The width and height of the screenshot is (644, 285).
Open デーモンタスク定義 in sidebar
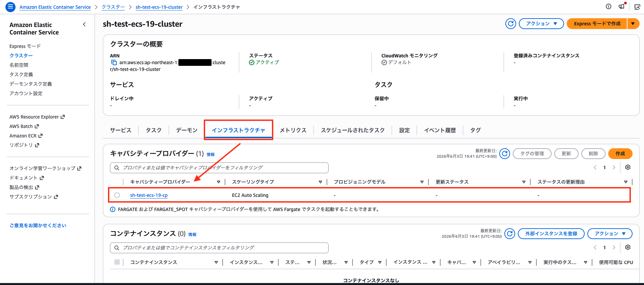(31, 84)
